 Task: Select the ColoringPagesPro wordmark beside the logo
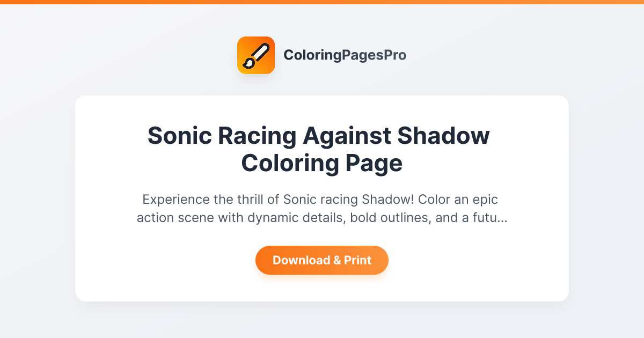[x=345, y=55]
